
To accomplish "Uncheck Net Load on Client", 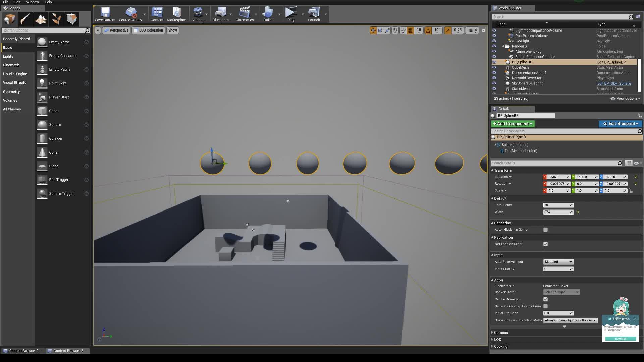I will pyautogui.click(x=545, y=244).
